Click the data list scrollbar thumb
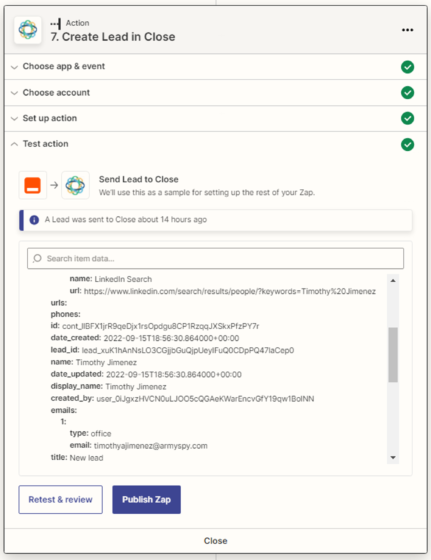The image size is (431, 560). tap(393, 355)
